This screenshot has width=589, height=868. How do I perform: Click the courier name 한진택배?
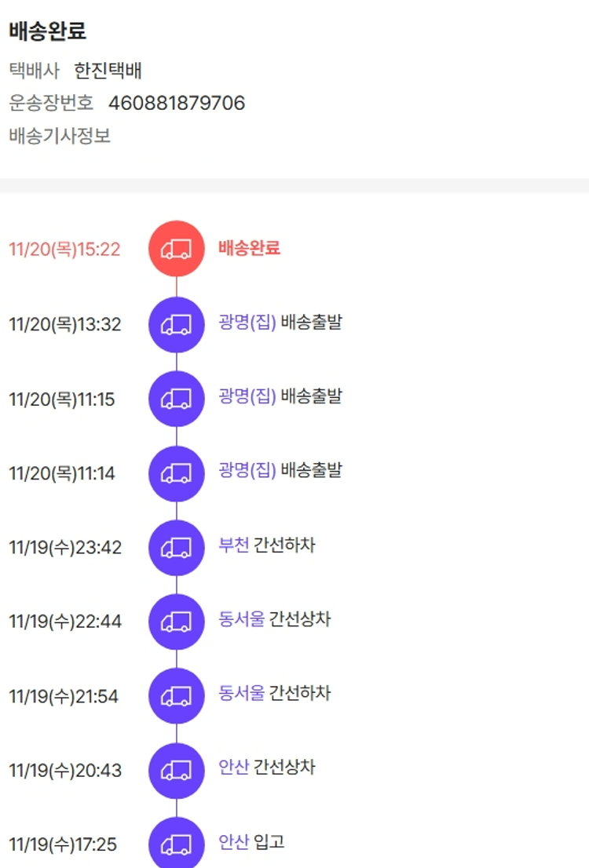(108, 71)
